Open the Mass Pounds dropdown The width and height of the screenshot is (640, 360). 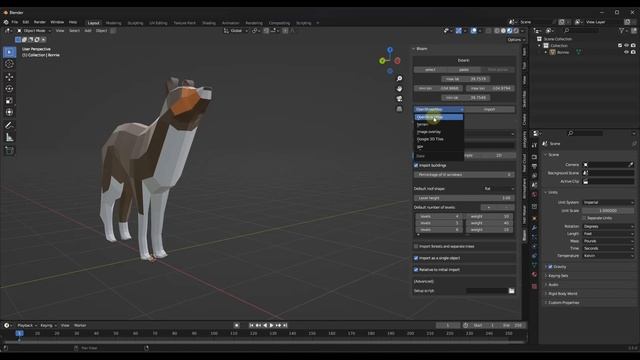608,241
